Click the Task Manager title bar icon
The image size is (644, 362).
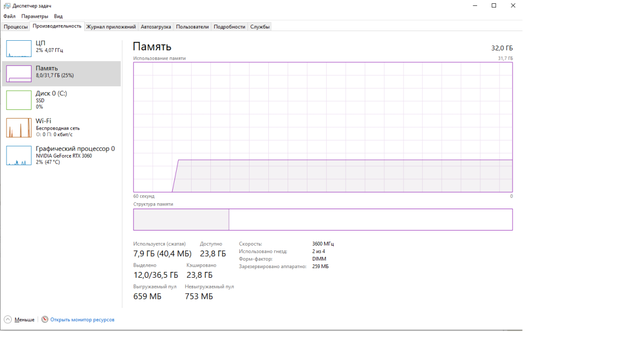[x=6, y=6]
